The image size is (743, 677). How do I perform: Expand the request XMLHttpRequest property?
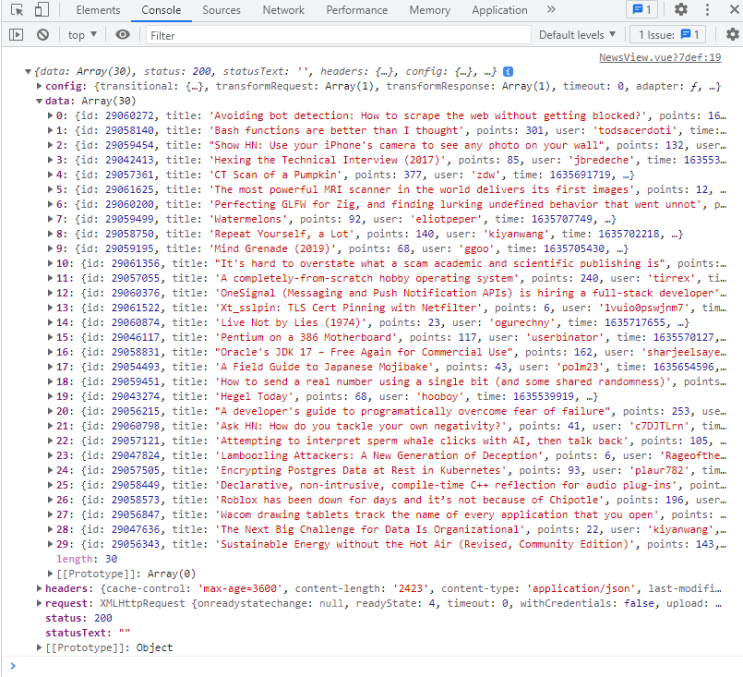(39, 604)
